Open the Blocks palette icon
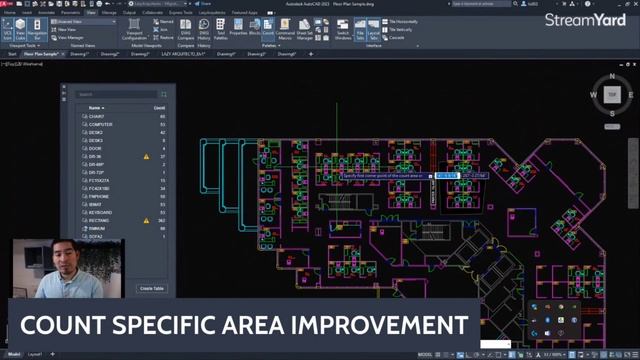Image resolution: width=640 pixels, height=360 pixels. pos(255,28)
